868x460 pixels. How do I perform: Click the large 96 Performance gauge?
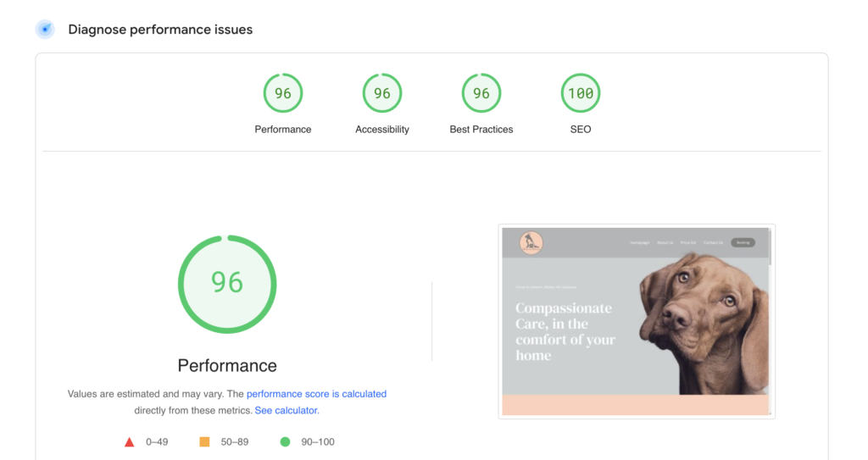227,285
